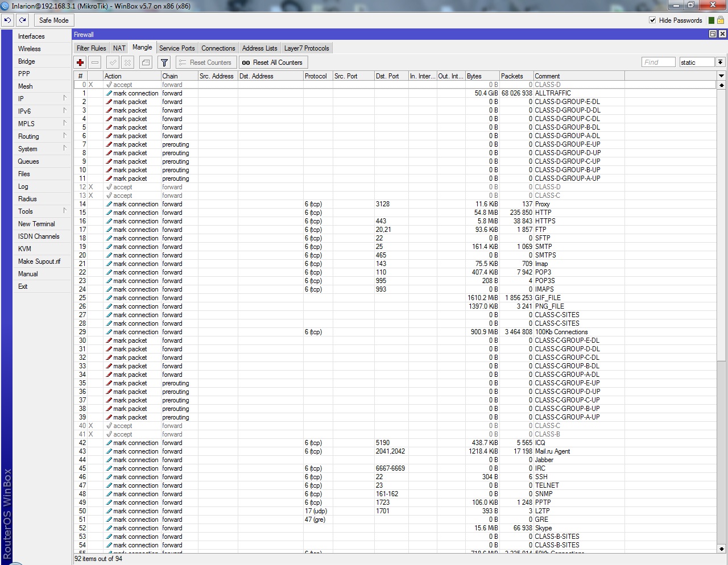Viewport: 728px width, 565px height.
Task: Sort the table by the Packets column header
Action: pos(516,76)
